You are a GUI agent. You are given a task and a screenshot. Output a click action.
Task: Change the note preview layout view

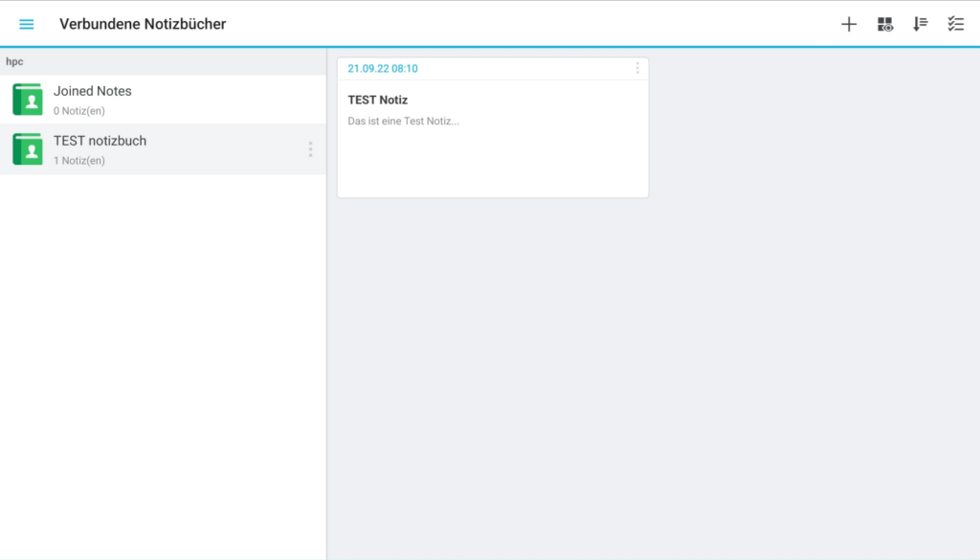tap(884, 24)
